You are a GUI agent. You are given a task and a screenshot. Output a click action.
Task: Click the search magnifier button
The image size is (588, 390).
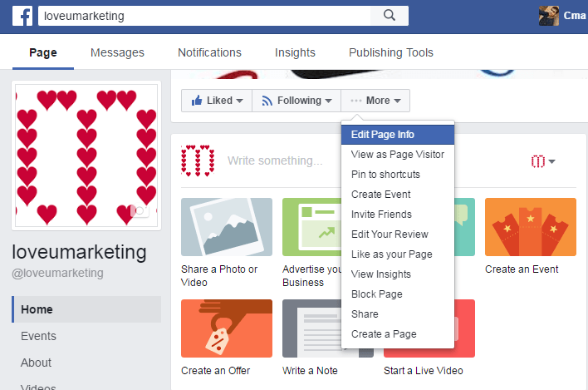pos(390,16)
